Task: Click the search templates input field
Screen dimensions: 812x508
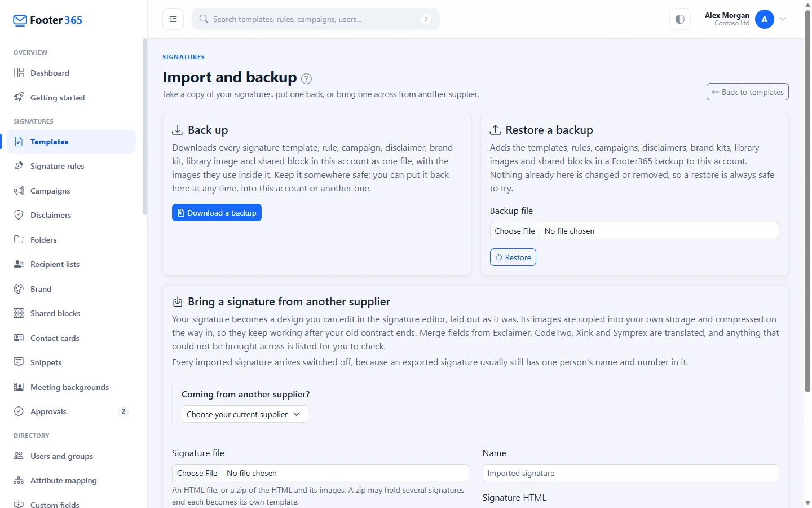Action: tap(316, 19)
